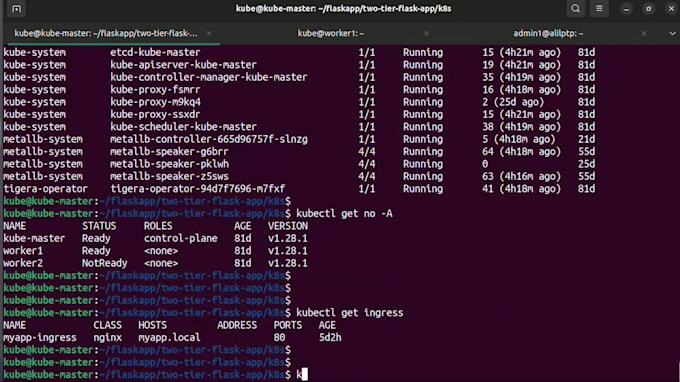Viewport: 680px width, 382px height.
Task: Click the ingress age 5d2h
Action: [x=330, y=338]
